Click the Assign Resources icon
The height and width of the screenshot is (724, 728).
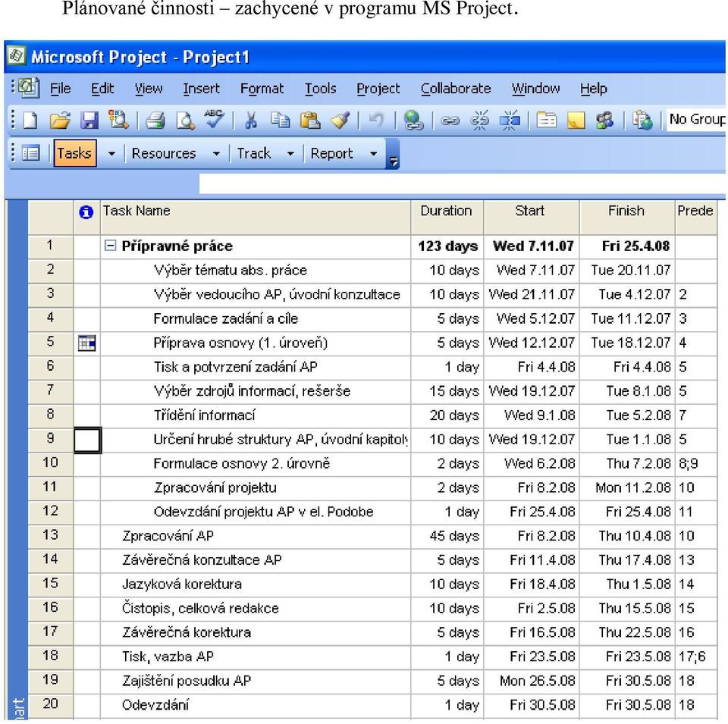[604, 121]
